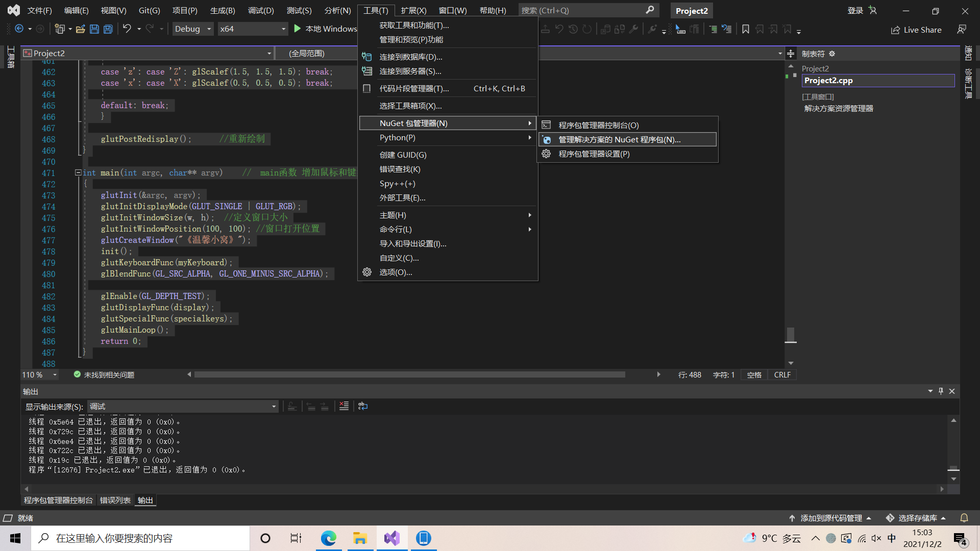Click the Live Share button
The image size is (980, 551).
click(916, 30)
